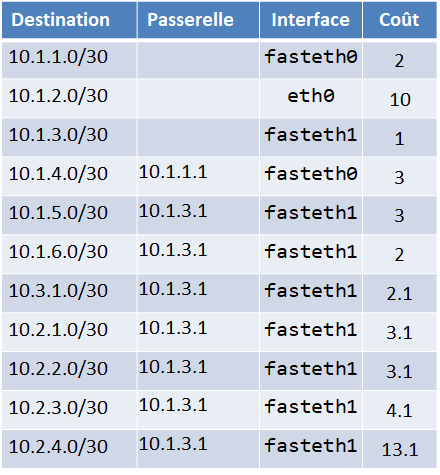This screenshot has height=475, width=440.
Task: Click the cost value 4.1 cell
Action: tap(400, 410)
